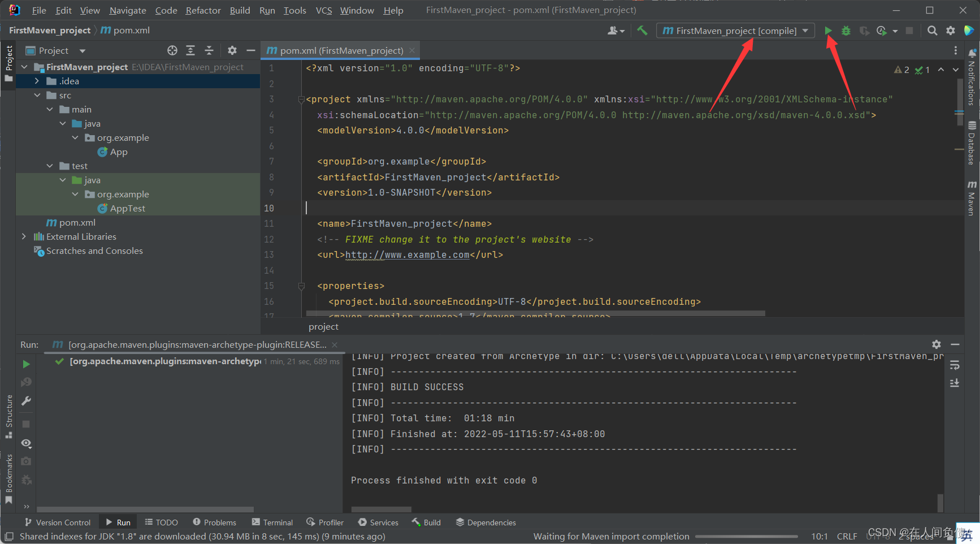
Task: Open the Services tool tab
Action: (x=378, y=523)
